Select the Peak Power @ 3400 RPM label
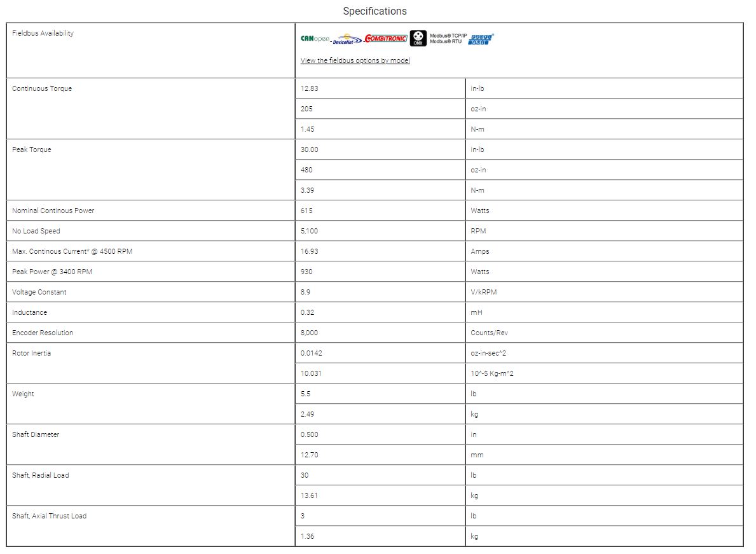Viewport: 756px width, 554px height. pos(52,272)
